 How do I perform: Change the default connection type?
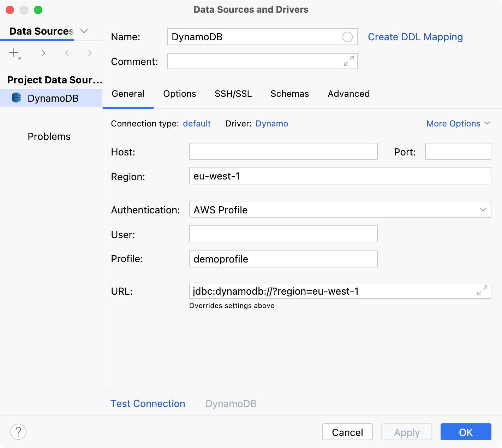pos(197,123)
